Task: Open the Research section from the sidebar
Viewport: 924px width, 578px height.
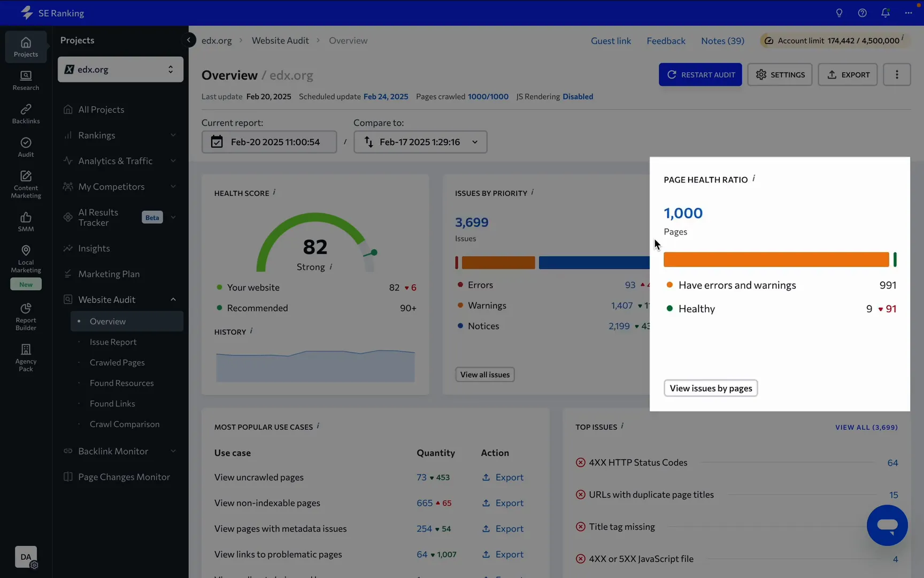Action: pyautogui.click(x=25, y=80)
